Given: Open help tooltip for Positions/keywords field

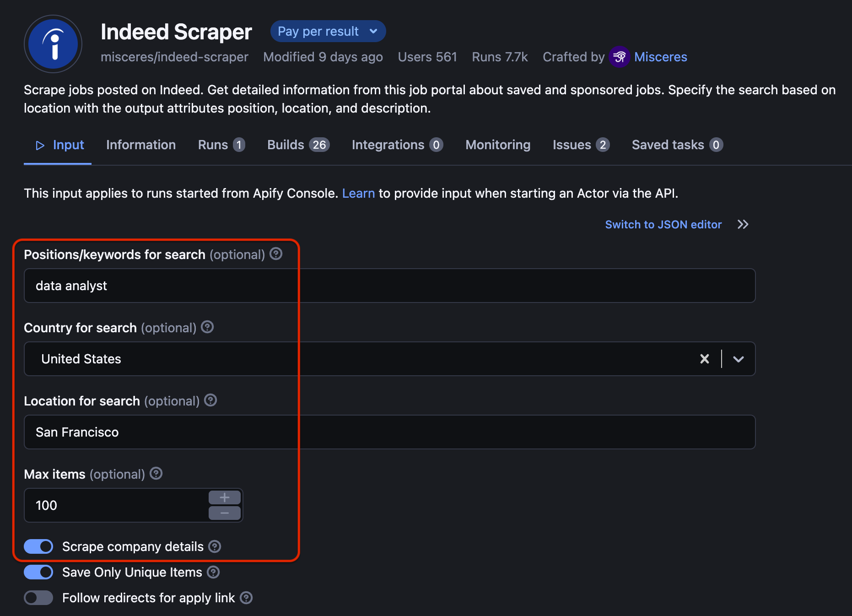Looking at the screenshot, I should (x=275, y=254).
